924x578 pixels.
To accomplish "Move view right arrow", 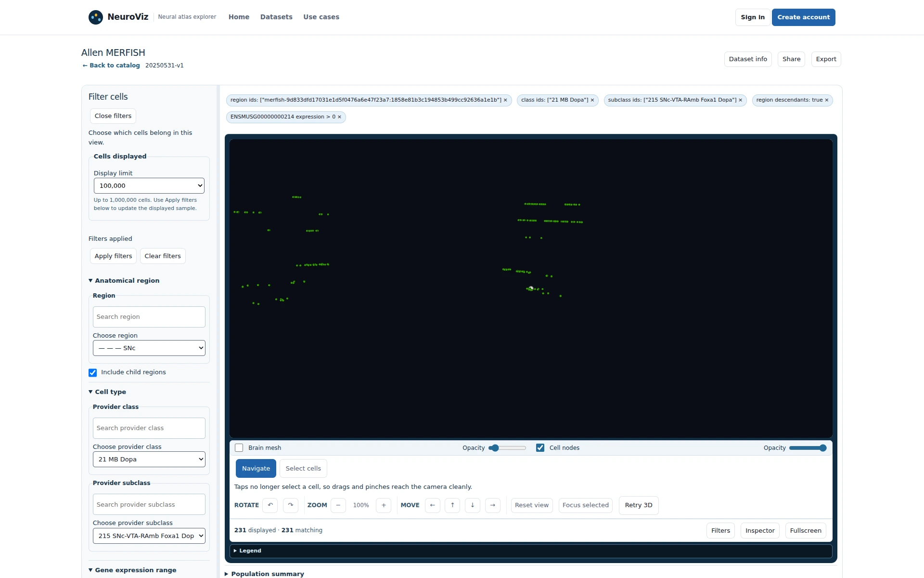I will (x=493, y=505).
